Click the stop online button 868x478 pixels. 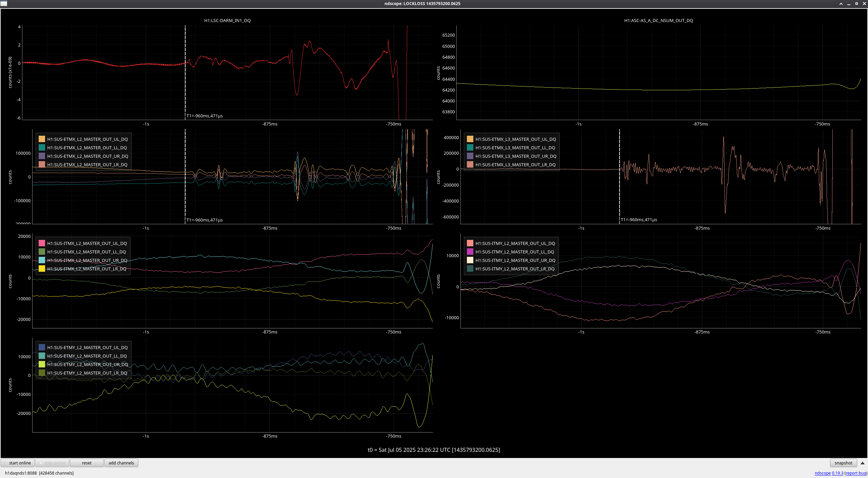[x=52, y=463]
